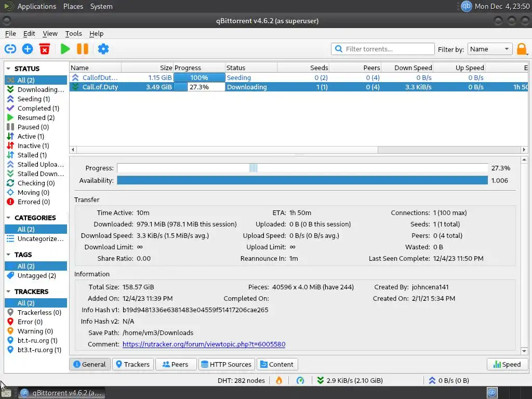This screenshot has width=532, height=399.
Task: Click in the Filter torrents search field
Action: pyautogui.click(x=383, y=49)
